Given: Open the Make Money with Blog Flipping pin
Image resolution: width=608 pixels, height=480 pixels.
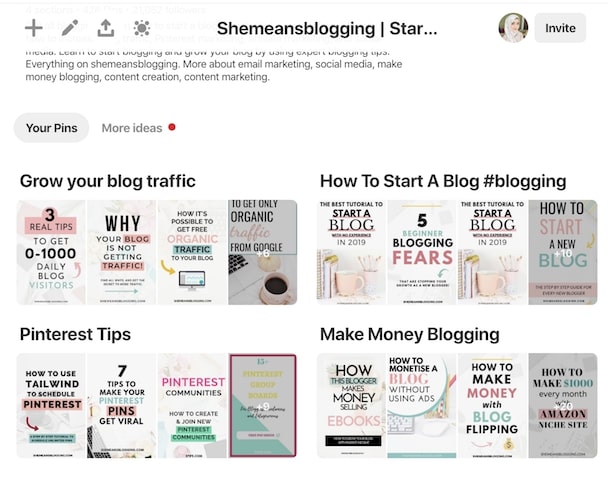Looking at the screenshot, I should (492, 406).
